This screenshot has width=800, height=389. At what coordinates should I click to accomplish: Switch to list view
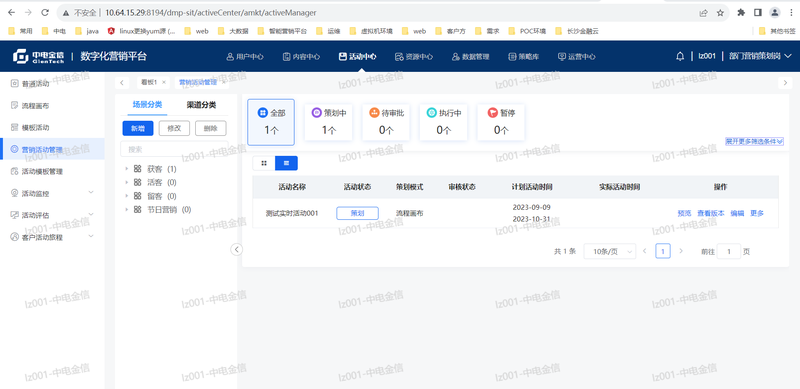pyautogui.click(x=286, y=163)
